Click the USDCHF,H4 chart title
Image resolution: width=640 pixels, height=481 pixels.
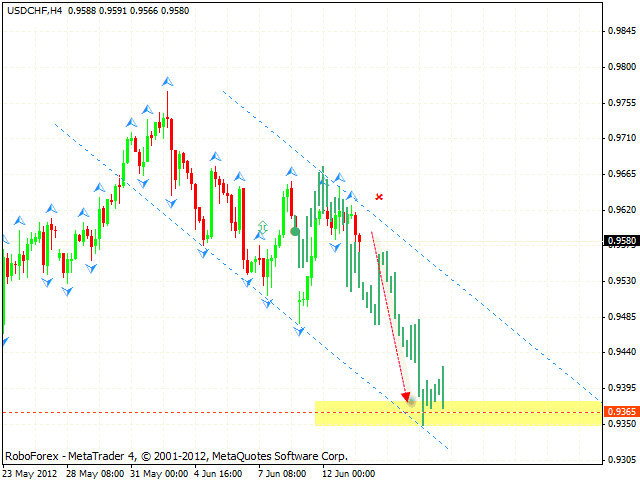(x=32, y=10)
